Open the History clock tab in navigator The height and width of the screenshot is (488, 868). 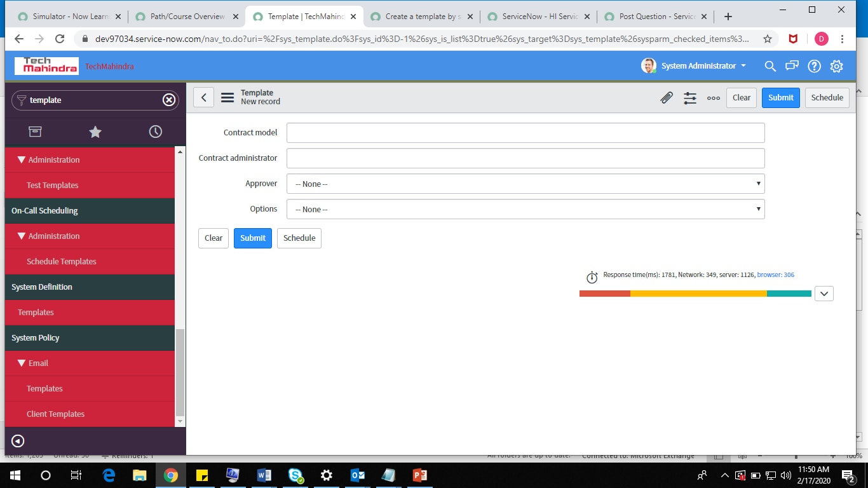pos(155,132)
